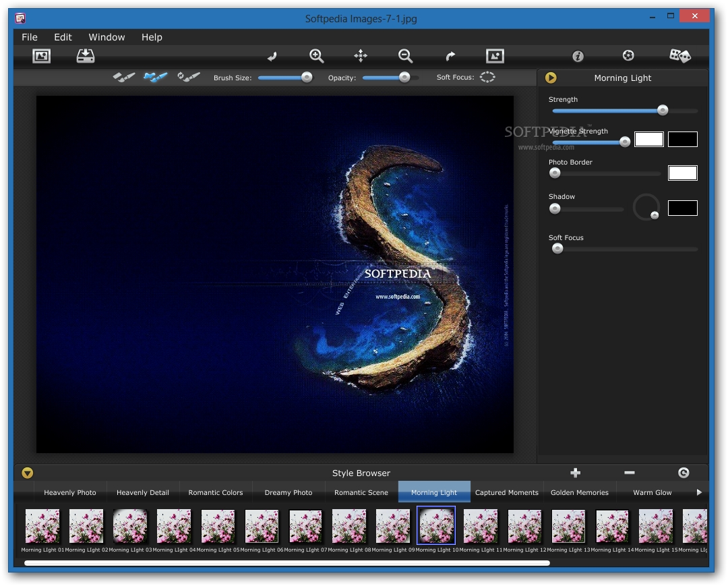728x586 pixels.
Task: Open the Window menu
Action: coord(107,37)
